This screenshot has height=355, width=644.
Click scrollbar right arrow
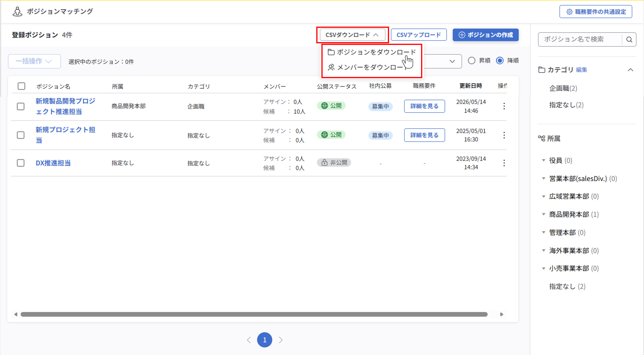501,314
